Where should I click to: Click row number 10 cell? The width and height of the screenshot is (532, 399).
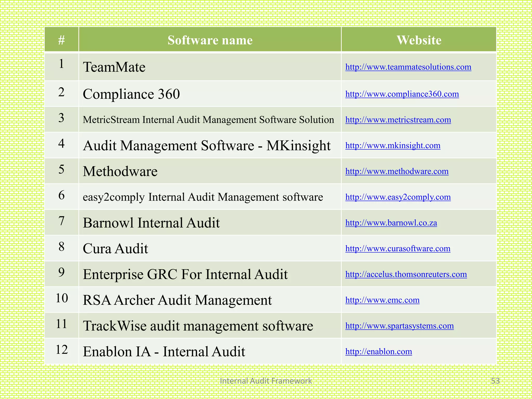click(61, 300)
